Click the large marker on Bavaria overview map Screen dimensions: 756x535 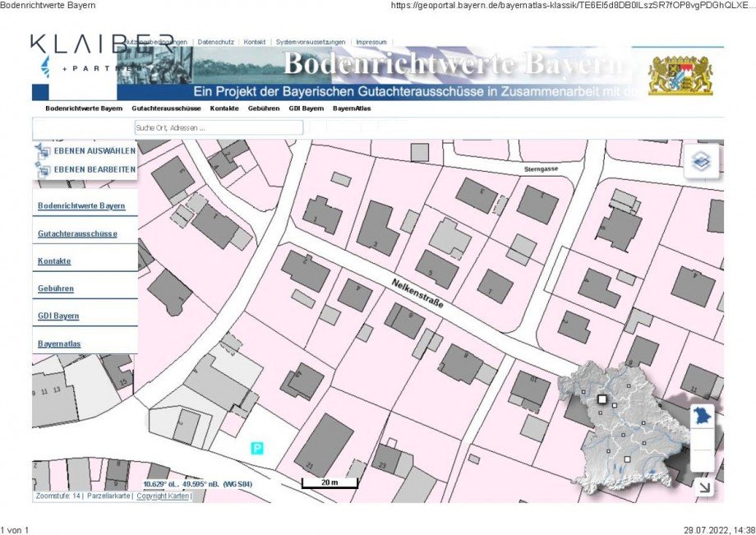602,399
